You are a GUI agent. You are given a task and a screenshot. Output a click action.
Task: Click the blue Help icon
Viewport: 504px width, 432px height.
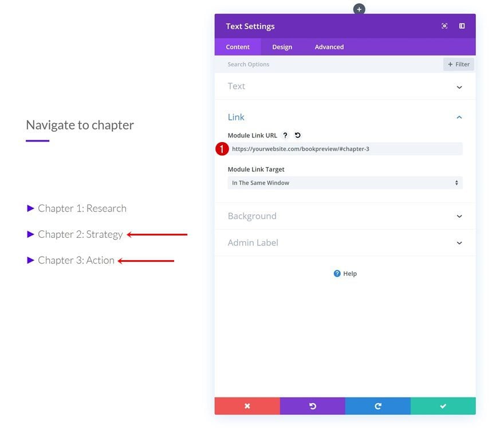click(x=337, y=273)
